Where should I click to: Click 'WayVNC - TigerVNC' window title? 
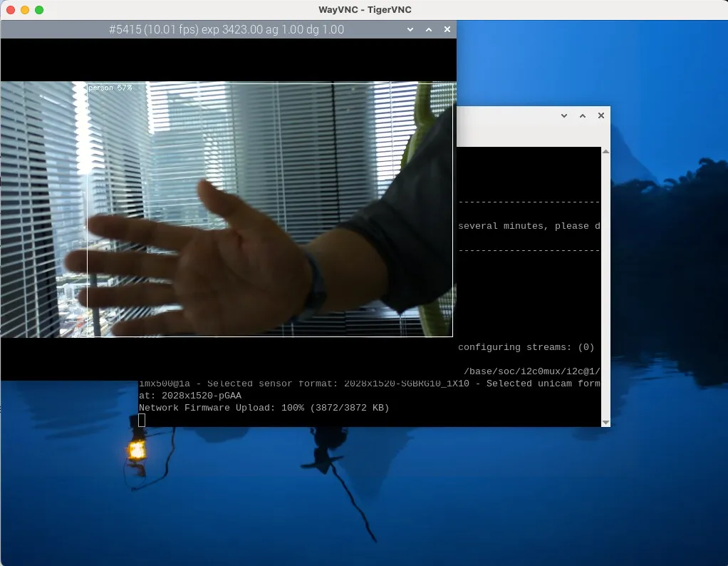coord(365,10)
